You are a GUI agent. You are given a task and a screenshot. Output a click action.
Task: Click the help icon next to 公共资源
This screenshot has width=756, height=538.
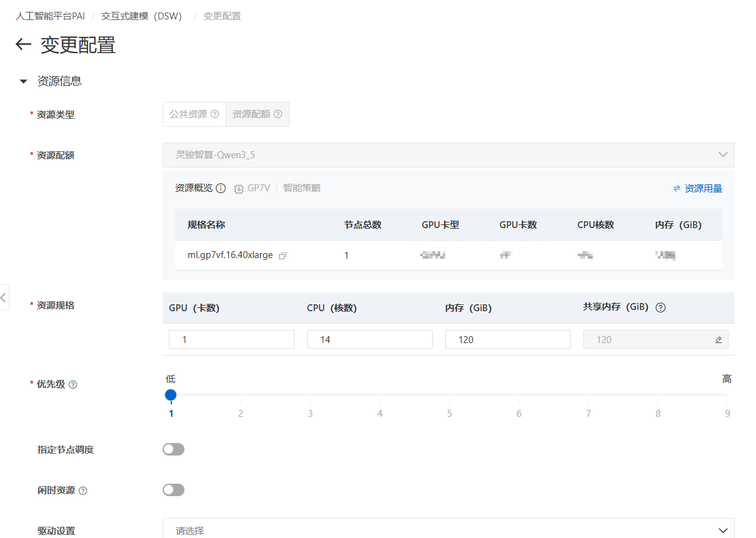[x=214, y=114]
